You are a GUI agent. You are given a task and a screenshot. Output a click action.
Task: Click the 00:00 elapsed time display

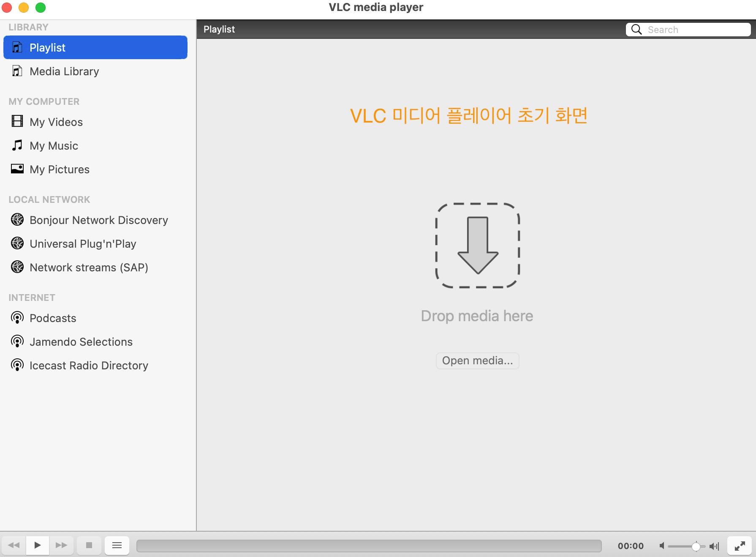pyautogui.click(x=631, y=546)
